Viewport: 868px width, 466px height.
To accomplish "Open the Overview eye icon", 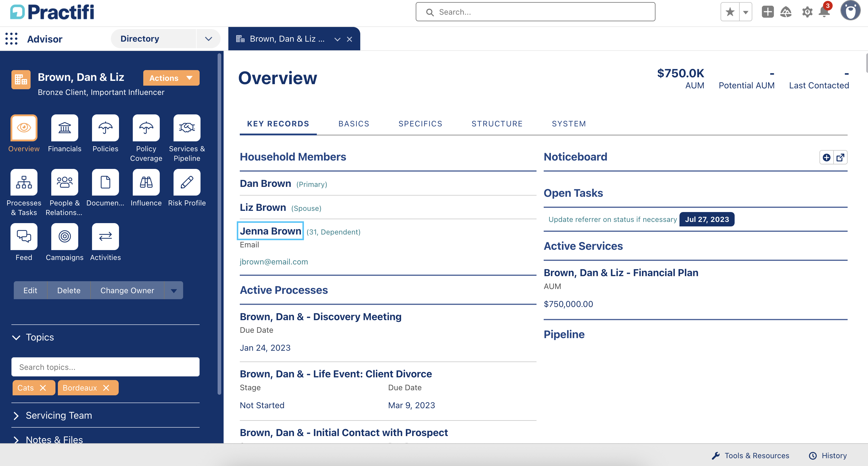I will pyautogui.click(x=24, y=128).
